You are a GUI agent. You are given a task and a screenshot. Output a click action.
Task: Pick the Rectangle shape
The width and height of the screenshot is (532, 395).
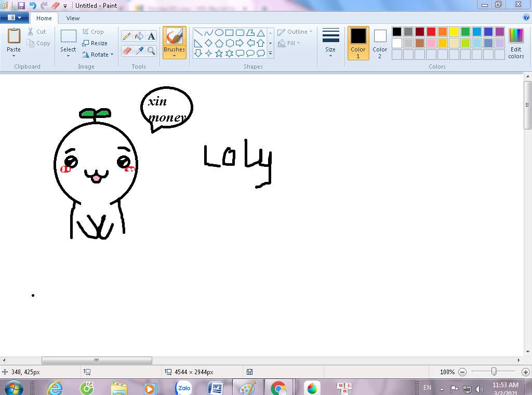pos(229,33)
